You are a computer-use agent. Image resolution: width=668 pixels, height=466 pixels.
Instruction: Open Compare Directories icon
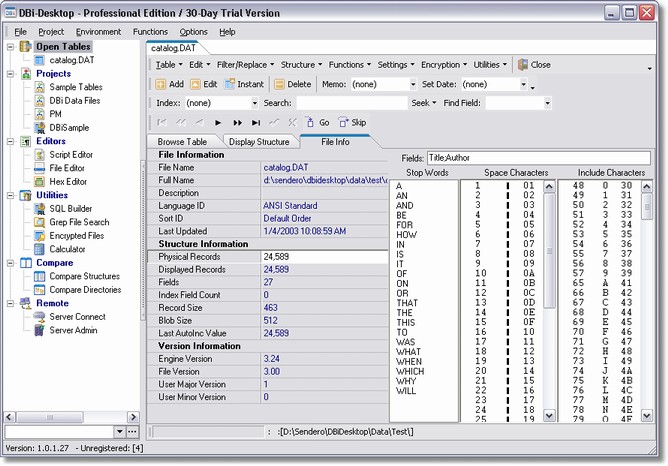[40, 290]
